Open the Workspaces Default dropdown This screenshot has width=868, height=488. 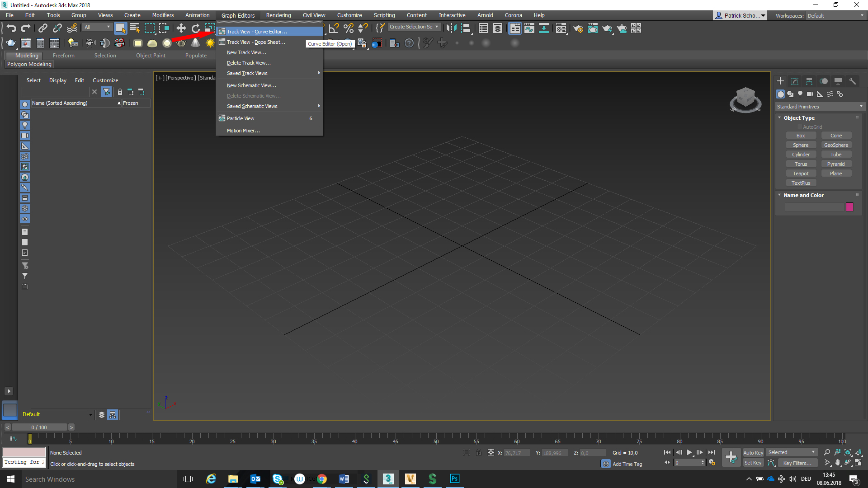pos(835,15)
